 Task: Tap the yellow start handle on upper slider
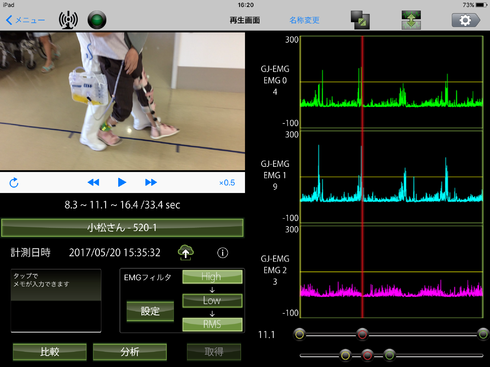tap(300, 334)
